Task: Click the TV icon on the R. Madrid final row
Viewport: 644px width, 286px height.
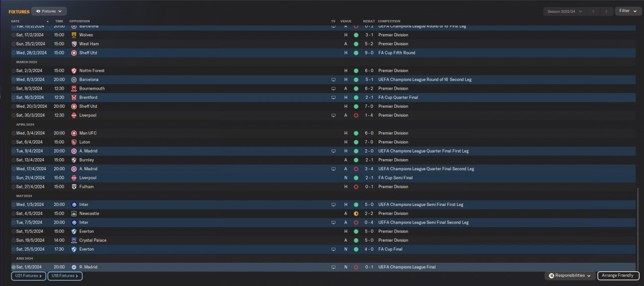Action: [x=333, y=267]
